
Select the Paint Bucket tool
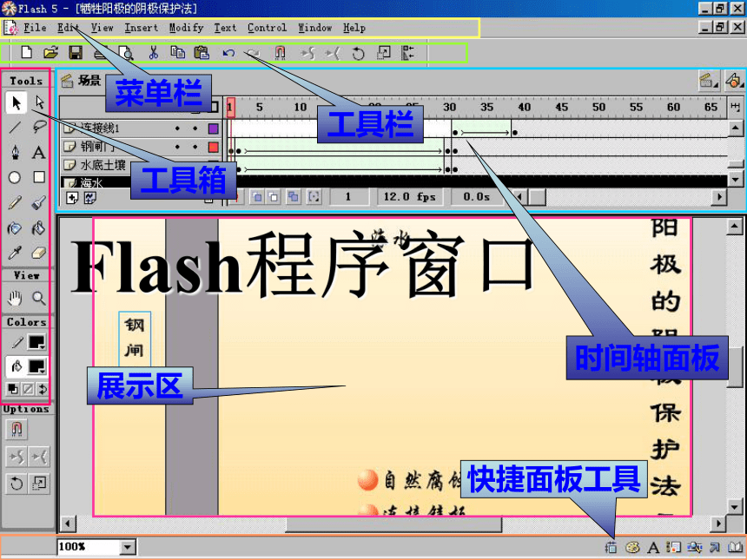[x=38, y=228]
